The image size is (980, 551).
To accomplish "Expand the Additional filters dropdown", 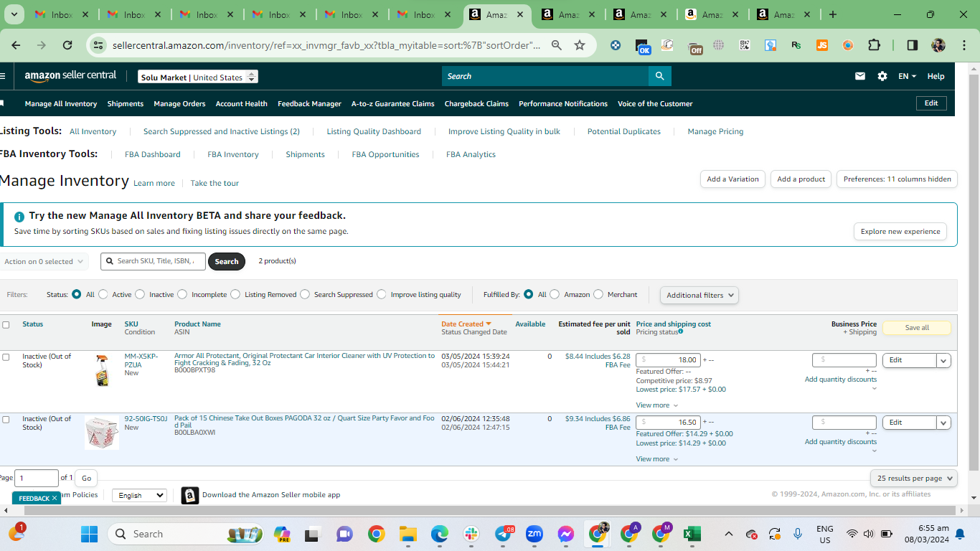I will coord(699,295).
